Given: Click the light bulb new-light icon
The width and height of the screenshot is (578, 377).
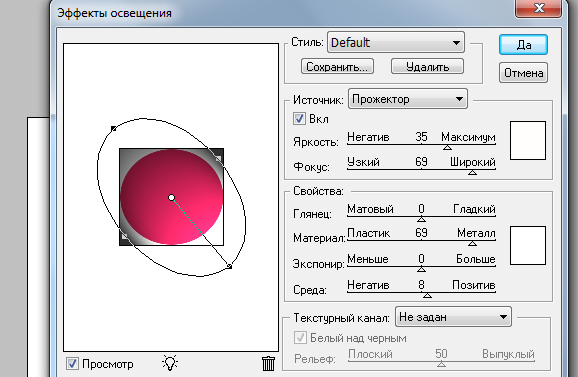Looking at the screenshot, I should tap(170, 363).
